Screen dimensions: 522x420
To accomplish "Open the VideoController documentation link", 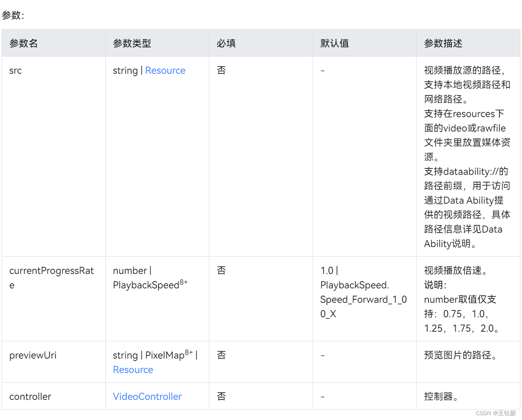I will 147,396.
